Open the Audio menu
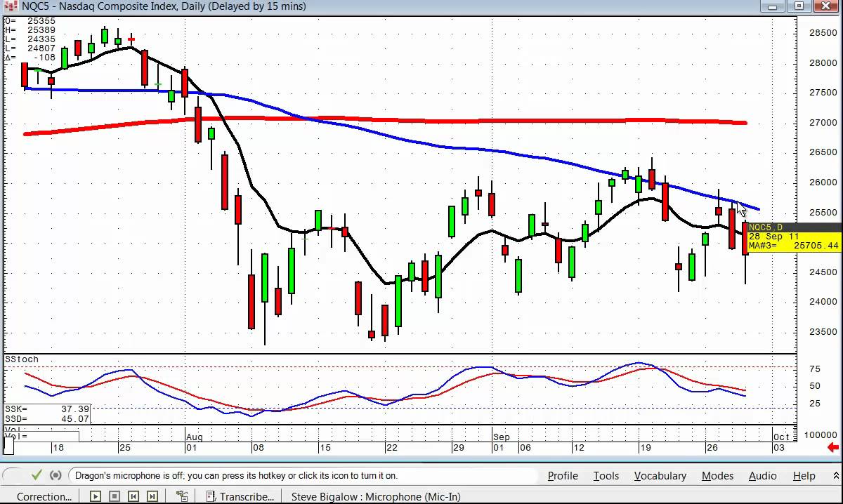 coord(762,475)
